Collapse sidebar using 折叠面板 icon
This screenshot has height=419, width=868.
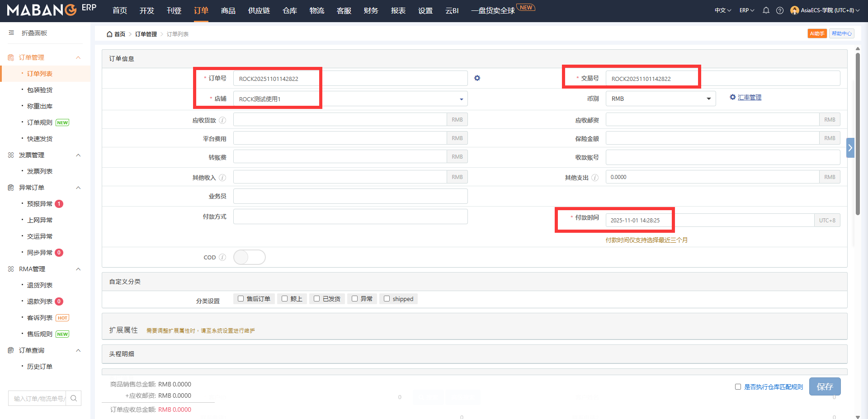(x=11, y=33)
